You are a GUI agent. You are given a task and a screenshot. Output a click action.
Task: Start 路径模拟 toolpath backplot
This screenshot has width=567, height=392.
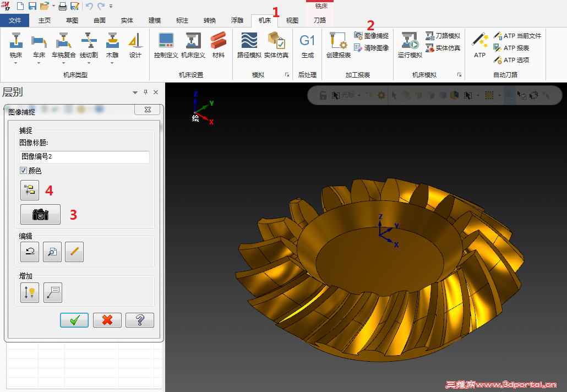(249, 45)
